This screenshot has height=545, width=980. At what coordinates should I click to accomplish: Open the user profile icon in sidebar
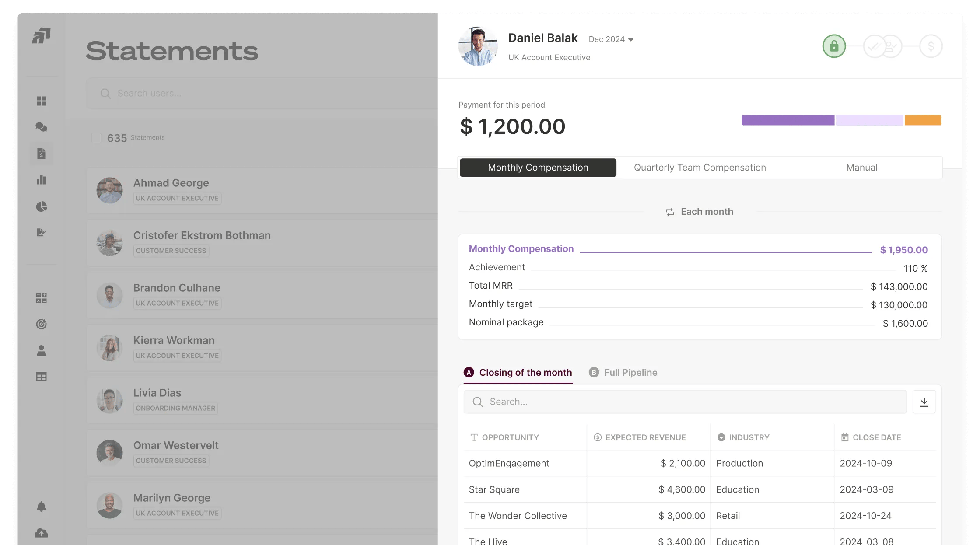click(x=41, y=350)
